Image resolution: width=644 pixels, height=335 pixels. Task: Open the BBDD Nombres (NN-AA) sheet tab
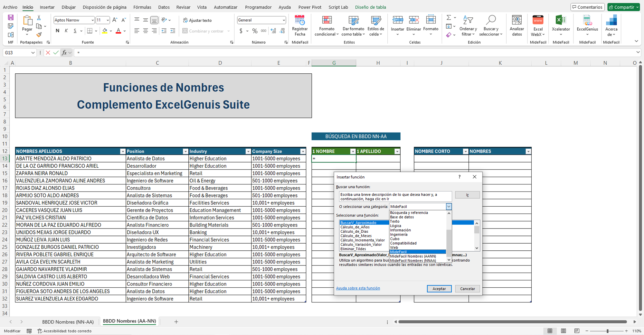68,321
